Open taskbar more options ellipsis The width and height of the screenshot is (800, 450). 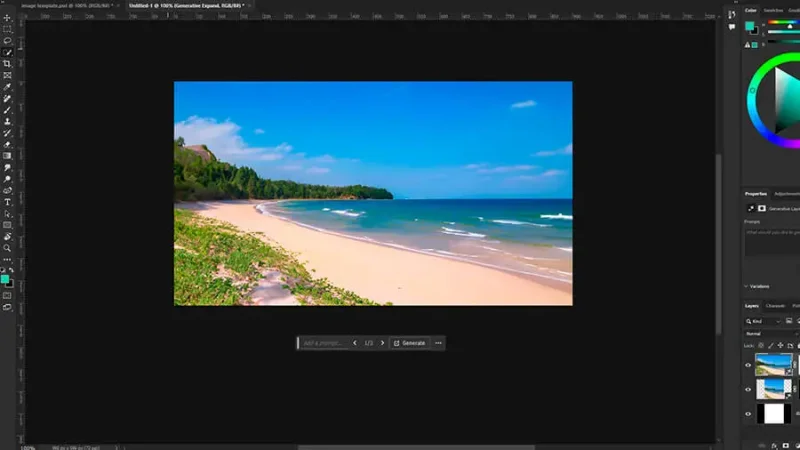tap(438, 343)
